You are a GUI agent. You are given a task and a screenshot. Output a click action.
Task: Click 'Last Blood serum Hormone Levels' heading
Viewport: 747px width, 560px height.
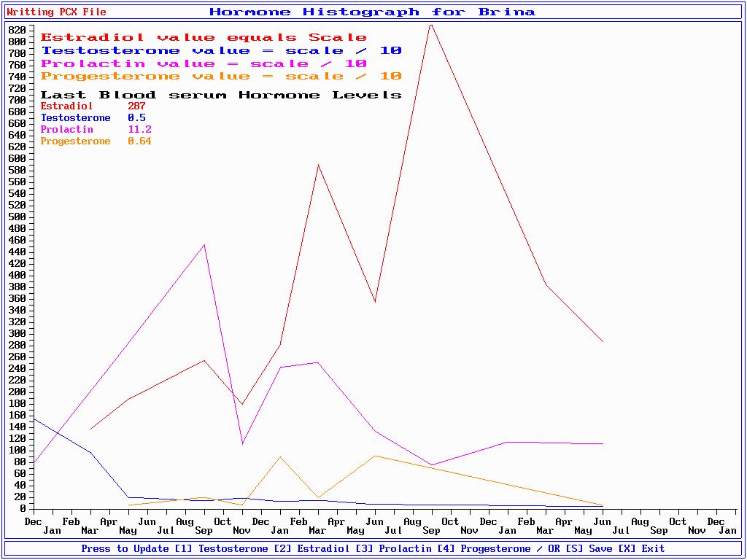[x=221, y=95]
